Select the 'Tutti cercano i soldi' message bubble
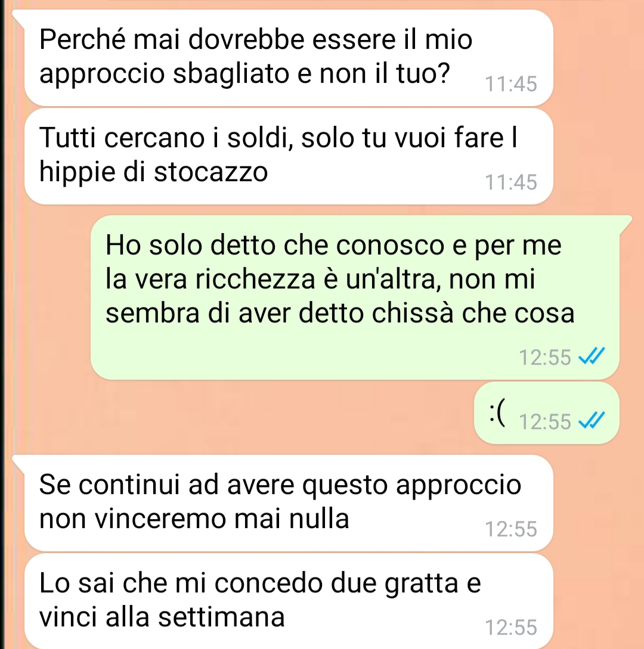 289,156
